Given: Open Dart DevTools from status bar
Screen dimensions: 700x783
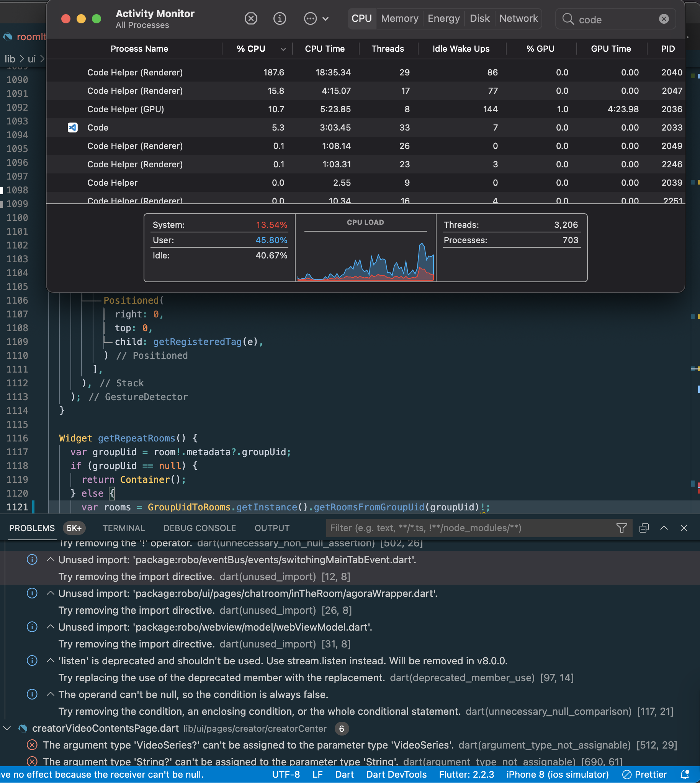Looking at the screenshot, I should click(x=396, y=775).
